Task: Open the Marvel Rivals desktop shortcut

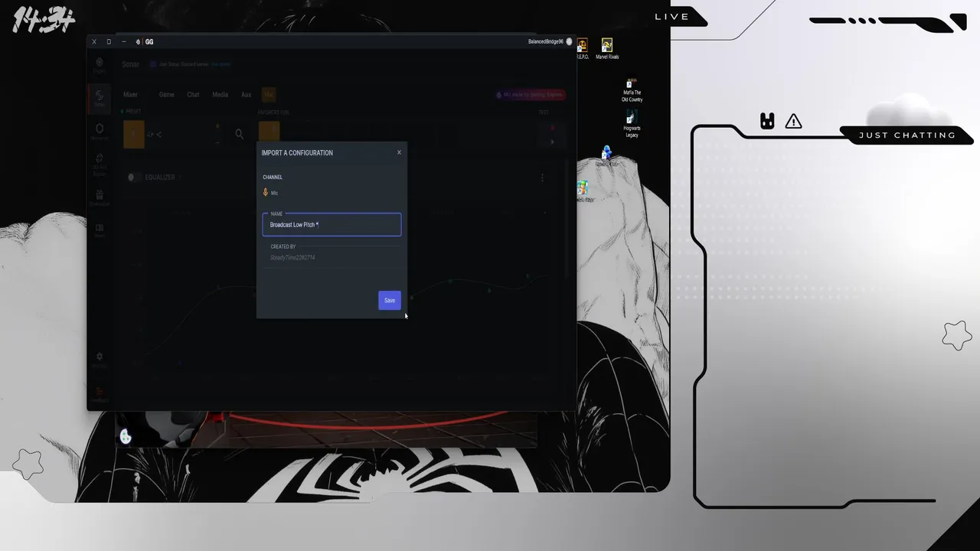Action: pos(607,48)
